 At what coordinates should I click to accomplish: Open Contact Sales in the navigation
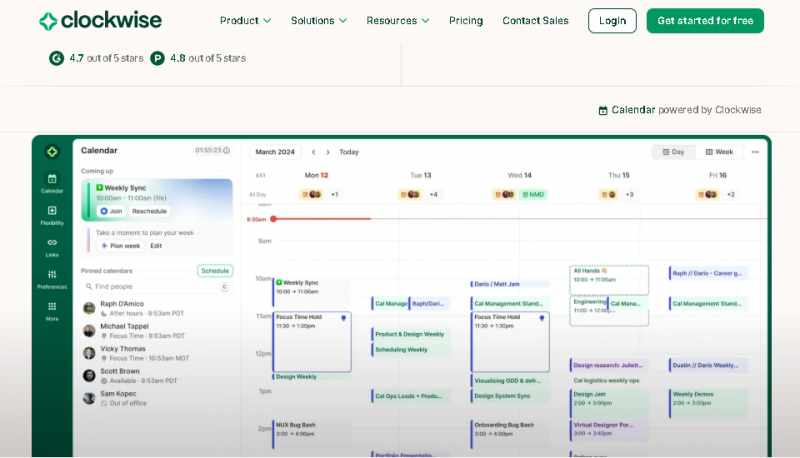(x=535, y=21)
